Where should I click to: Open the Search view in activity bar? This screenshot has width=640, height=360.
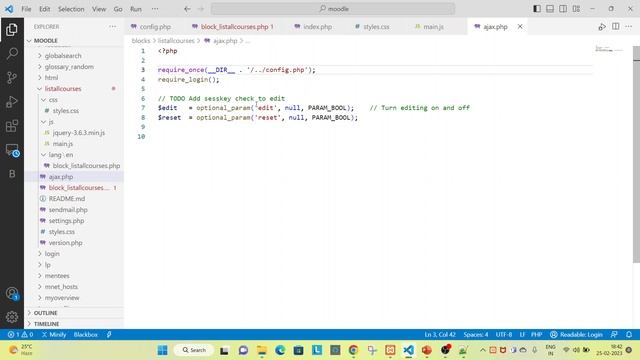pos(12,53)
